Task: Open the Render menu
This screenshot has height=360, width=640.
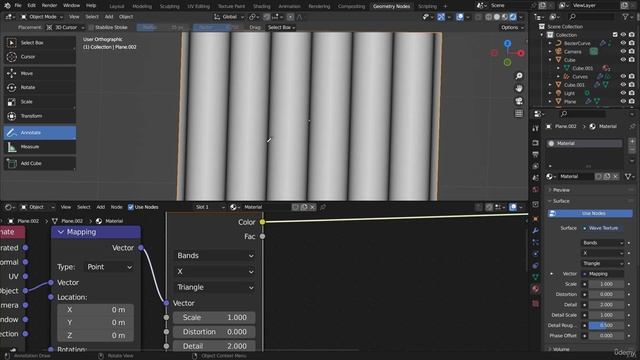Action: click(49, 6)
